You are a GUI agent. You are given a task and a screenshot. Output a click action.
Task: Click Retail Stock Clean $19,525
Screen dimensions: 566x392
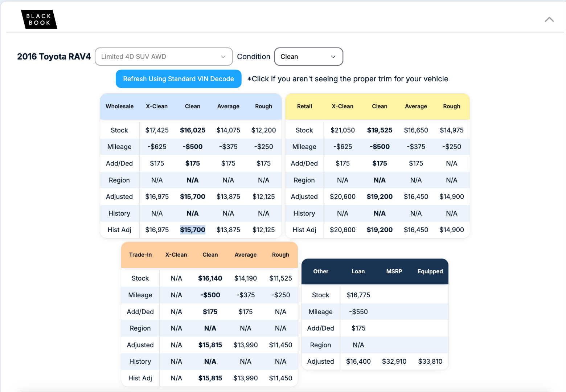(x=380, y=130)
